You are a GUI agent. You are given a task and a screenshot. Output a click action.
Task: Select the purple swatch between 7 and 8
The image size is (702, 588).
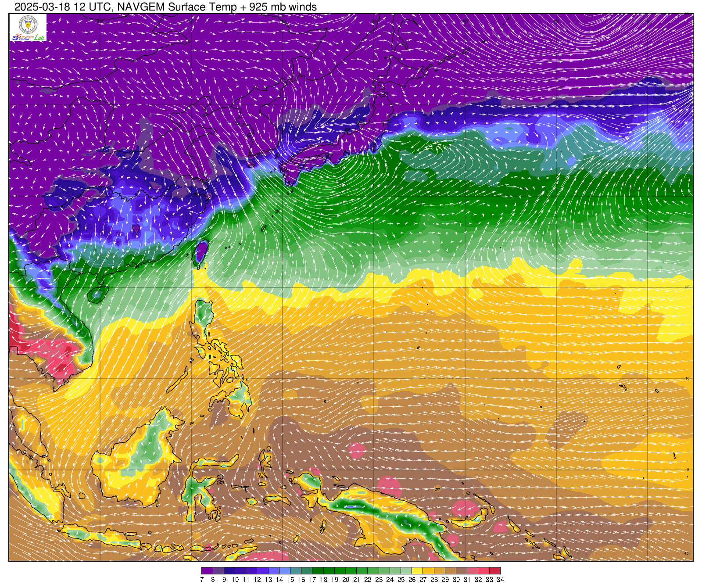tap(207, 571)
